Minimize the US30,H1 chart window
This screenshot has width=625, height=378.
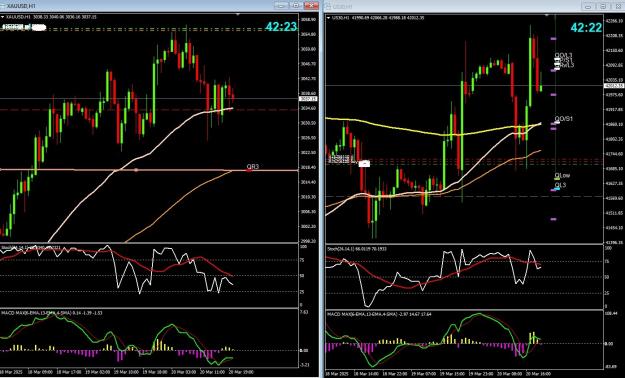pos(589,6)
